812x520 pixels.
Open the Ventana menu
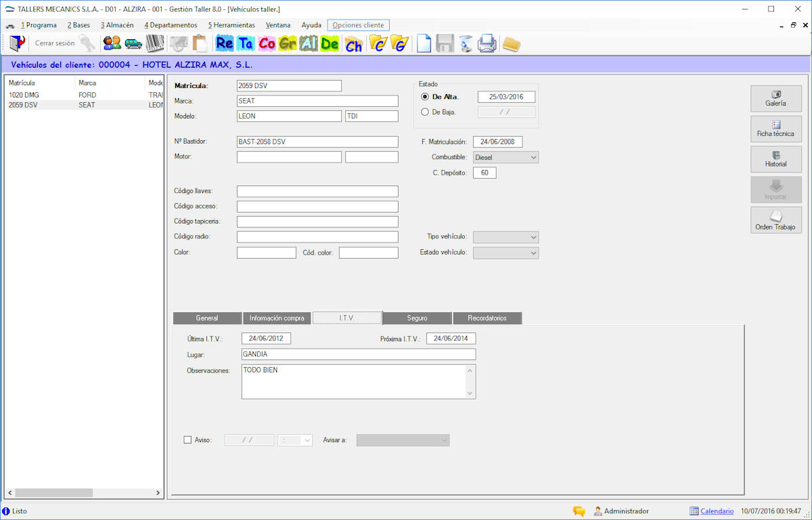[278, 25]
